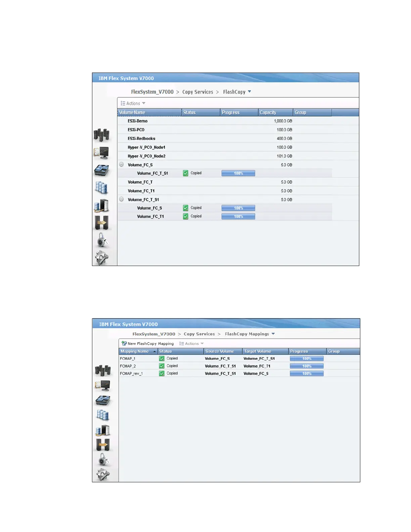Open Pools icon in FlashCopy Mappings window sidebar
This screenshot has height=532, width=411.
[103, 400]
